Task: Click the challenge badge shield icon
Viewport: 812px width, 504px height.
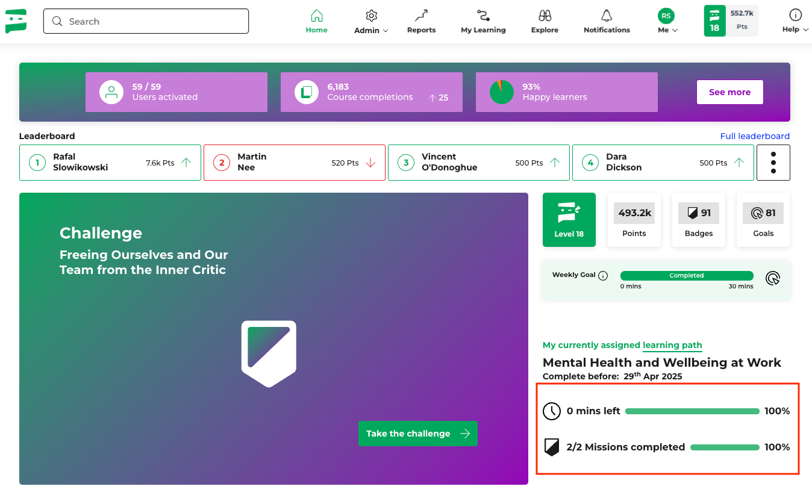Action: (269, 353)
